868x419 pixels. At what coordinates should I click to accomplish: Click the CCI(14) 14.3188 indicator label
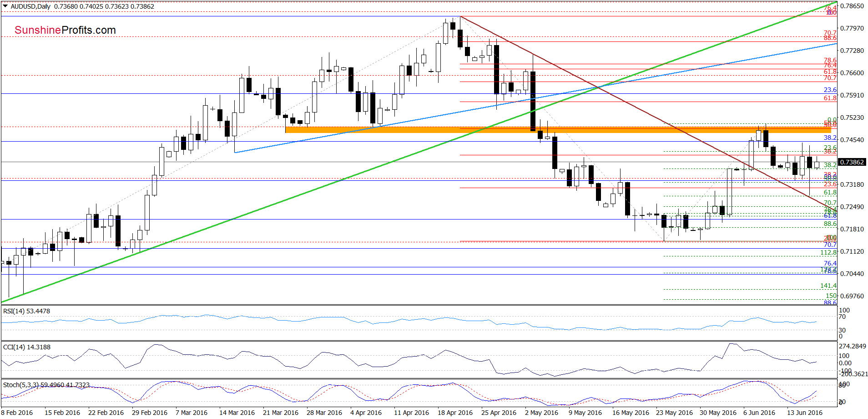(27, 347)
